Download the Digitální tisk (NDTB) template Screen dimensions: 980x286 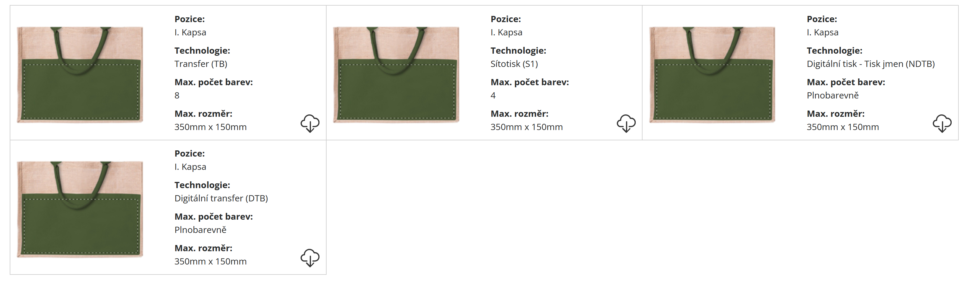point(942,124)
